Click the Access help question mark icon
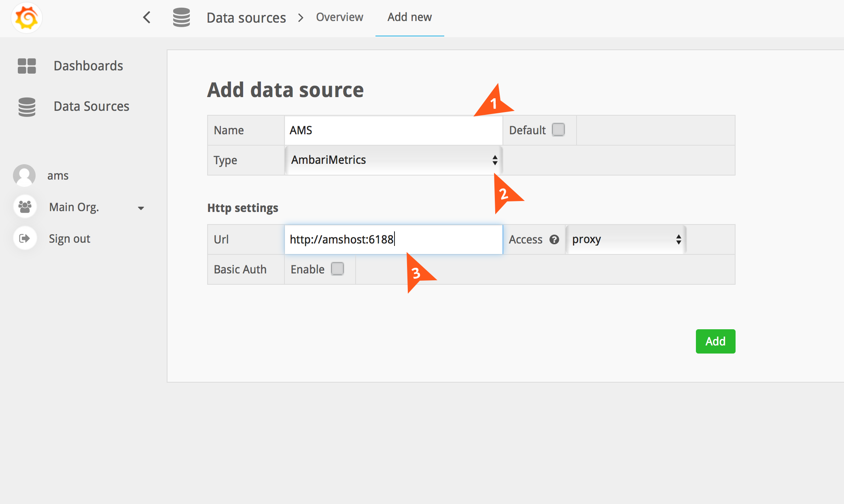Image resolution: width=844 pixels, height=504 pixels. tap(554, 239)
